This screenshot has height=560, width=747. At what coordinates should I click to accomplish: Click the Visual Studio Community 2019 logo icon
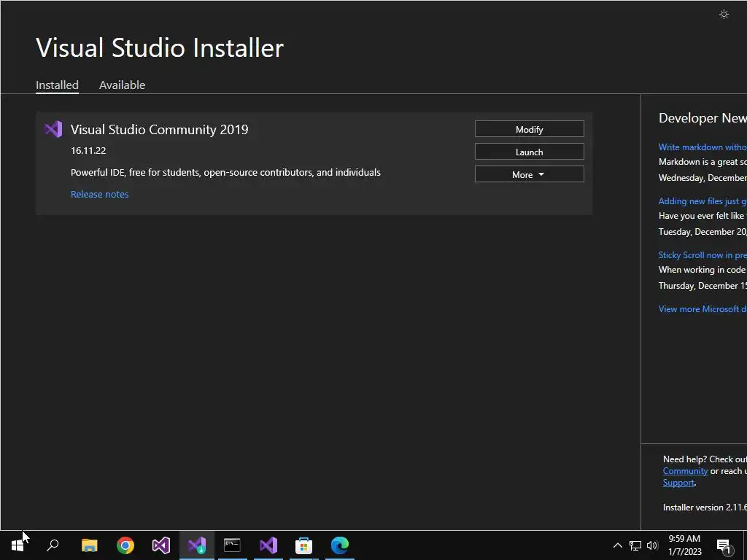(53, 129)
